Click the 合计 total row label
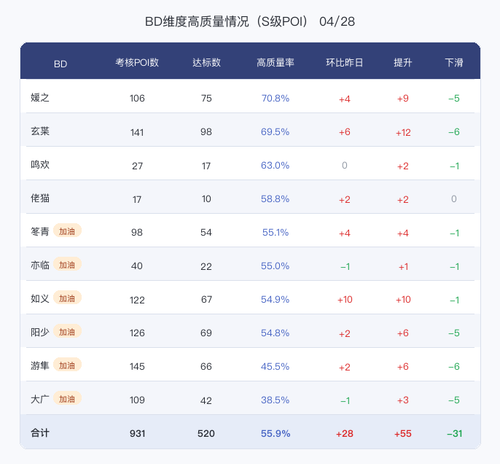The width and height of the screenshot is (500, 464). [40, 433]
